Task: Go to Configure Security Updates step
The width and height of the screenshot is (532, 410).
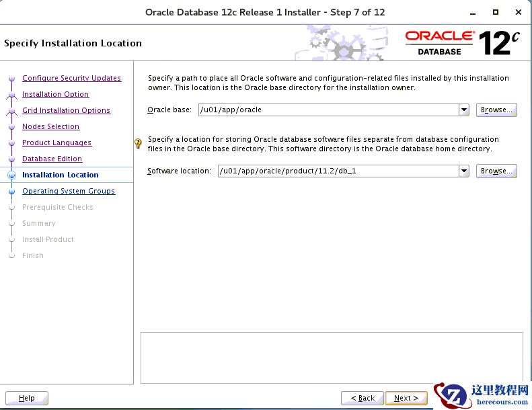Action: [x=71, y=78]
